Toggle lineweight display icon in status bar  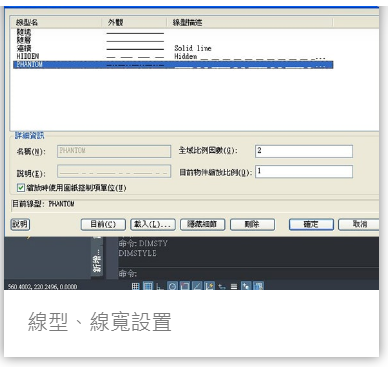(x=234, y=286)
